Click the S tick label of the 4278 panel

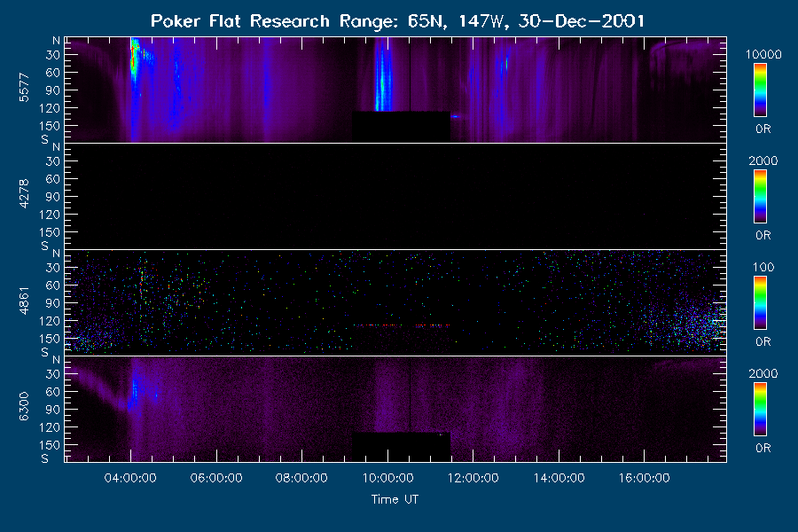coord(45,246)
